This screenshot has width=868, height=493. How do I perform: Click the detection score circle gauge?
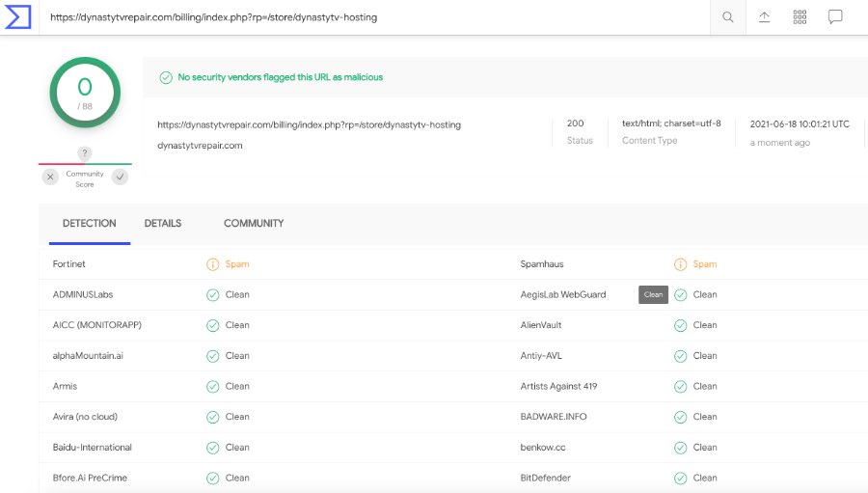[85, 93]
